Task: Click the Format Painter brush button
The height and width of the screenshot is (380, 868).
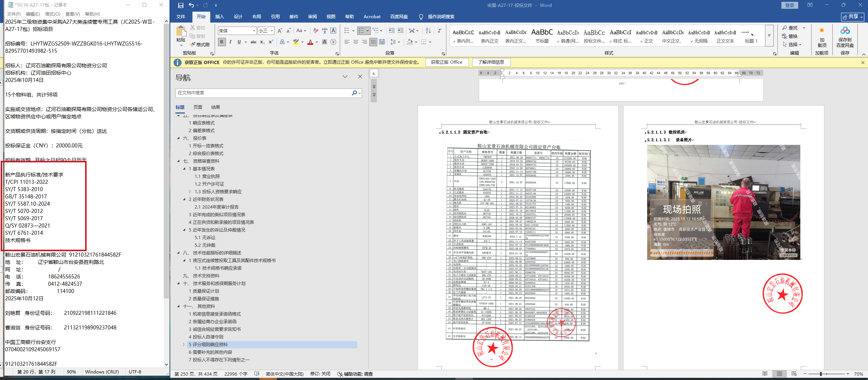Action: [x=200, y=44]
